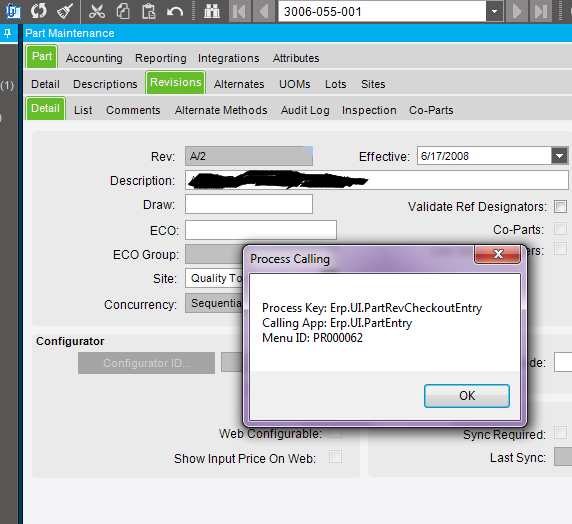Switch to the Attributes tab

click(296, 58)
